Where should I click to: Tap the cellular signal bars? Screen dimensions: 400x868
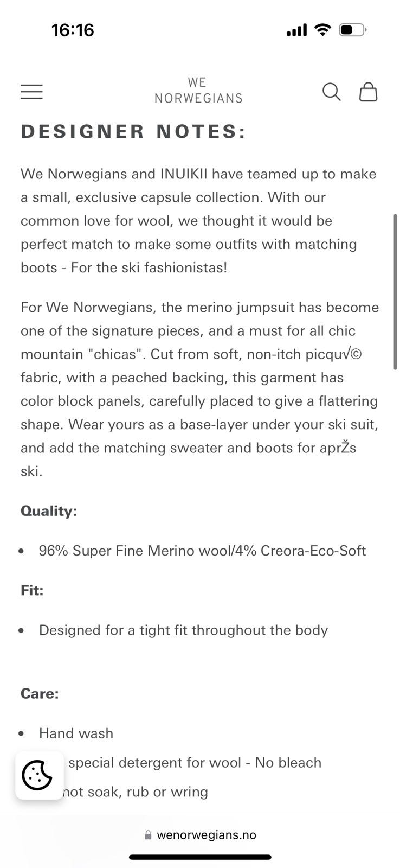point(296,30)
